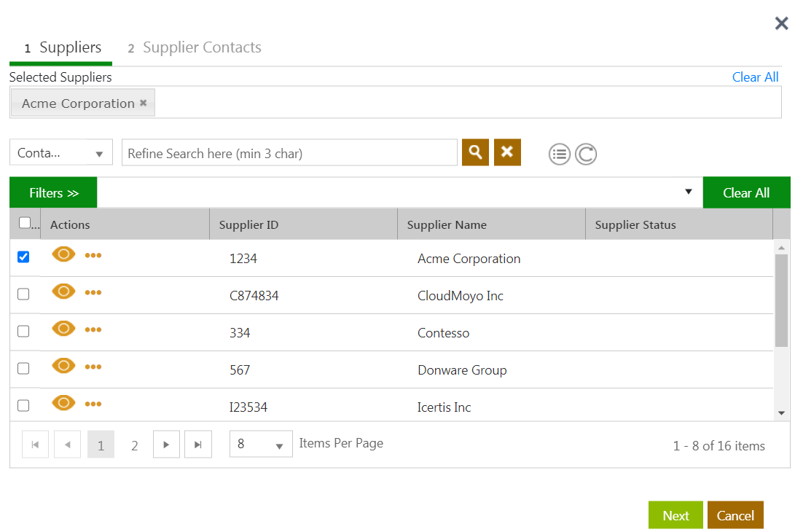Click the circular refresh icon

pos(586,154)
